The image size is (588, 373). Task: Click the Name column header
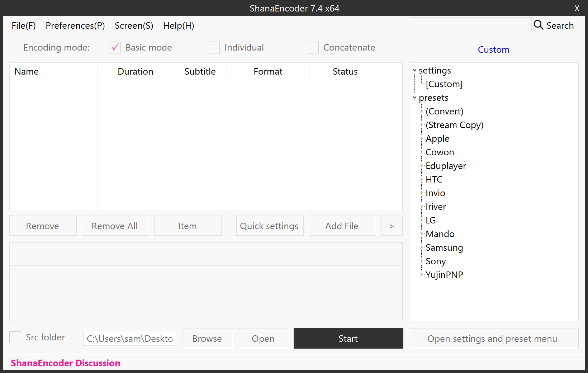coord(54,71)
